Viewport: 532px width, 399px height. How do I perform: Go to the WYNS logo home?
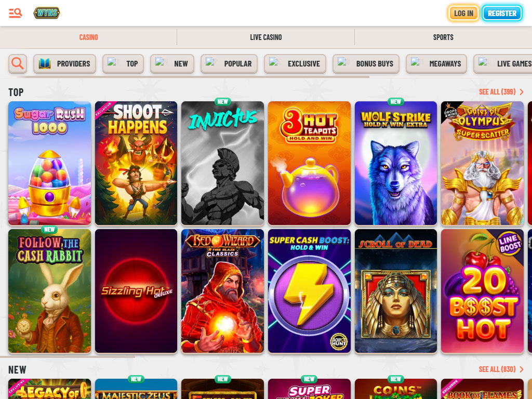coord(47,13)
